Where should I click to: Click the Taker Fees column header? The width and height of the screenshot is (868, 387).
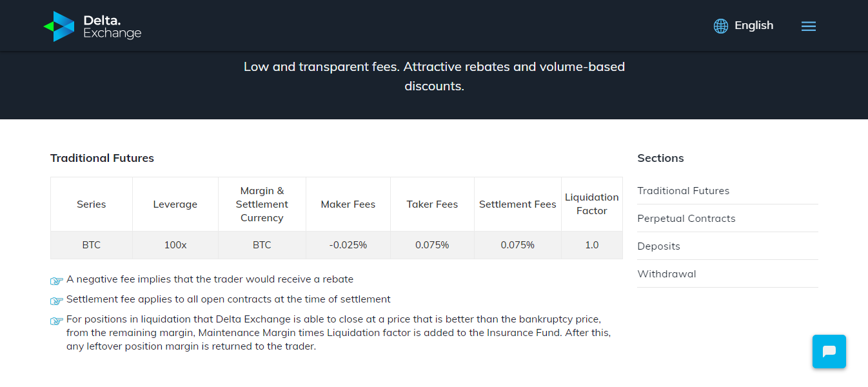(x=432, y=204)
